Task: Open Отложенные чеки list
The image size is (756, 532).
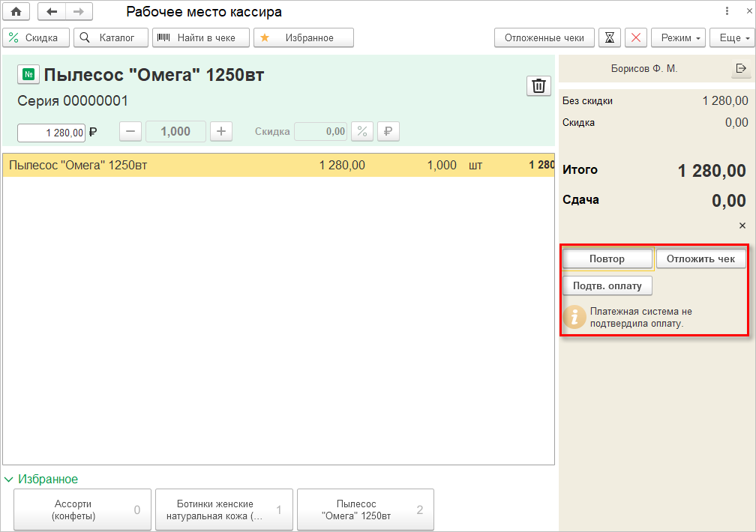Action: 544,37
